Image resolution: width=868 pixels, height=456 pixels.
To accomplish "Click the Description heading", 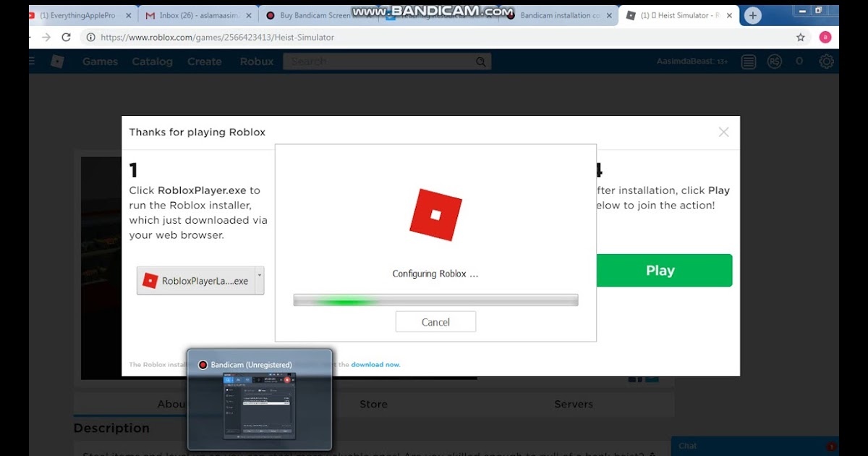I will (x=111, y=428).
